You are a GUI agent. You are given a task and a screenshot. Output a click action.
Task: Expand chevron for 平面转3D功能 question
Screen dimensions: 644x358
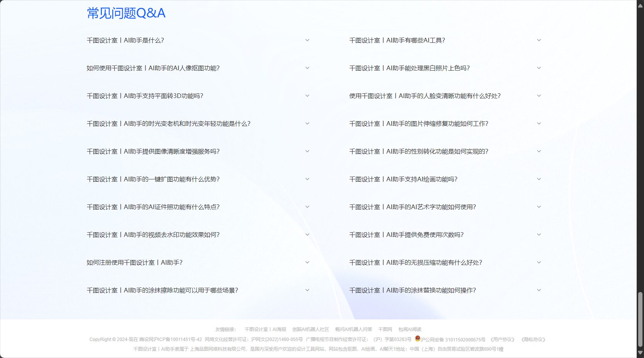click(307, 96)
